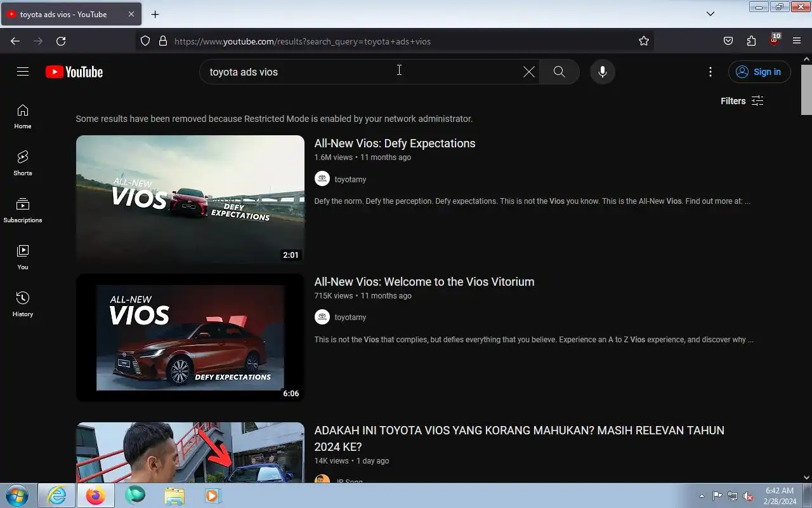Open the extensions puzzle icon
The image size is (812, 508).
[751, 41]
